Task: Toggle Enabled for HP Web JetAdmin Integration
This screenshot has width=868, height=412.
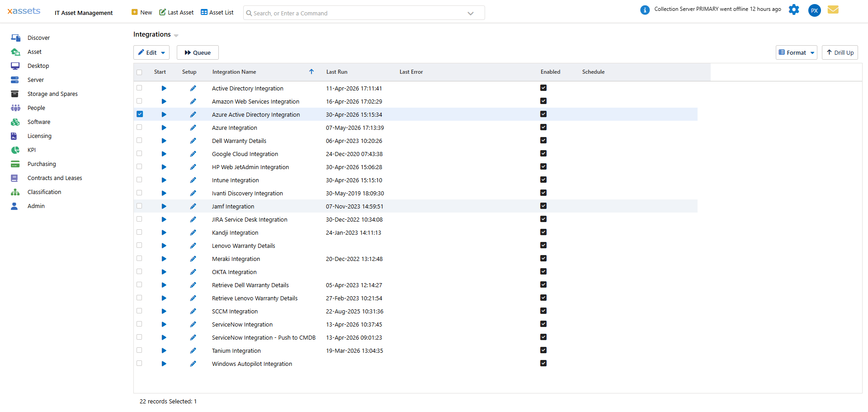Action: [x=543, y=167]
